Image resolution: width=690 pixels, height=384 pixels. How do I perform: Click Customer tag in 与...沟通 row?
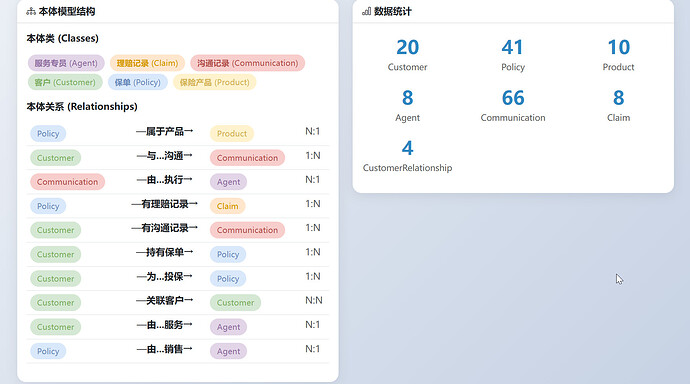click(x=55, y=158)
